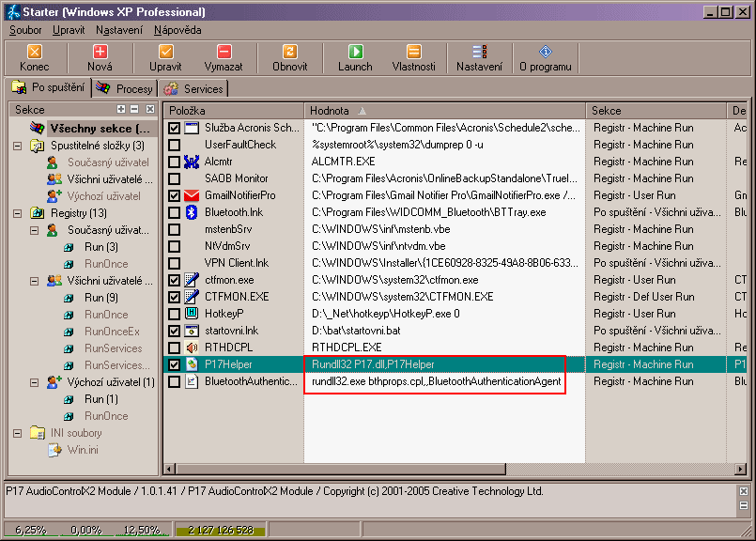
Task: Collapse Výchozí uživatel (1) node
Action: pos(34,382)
